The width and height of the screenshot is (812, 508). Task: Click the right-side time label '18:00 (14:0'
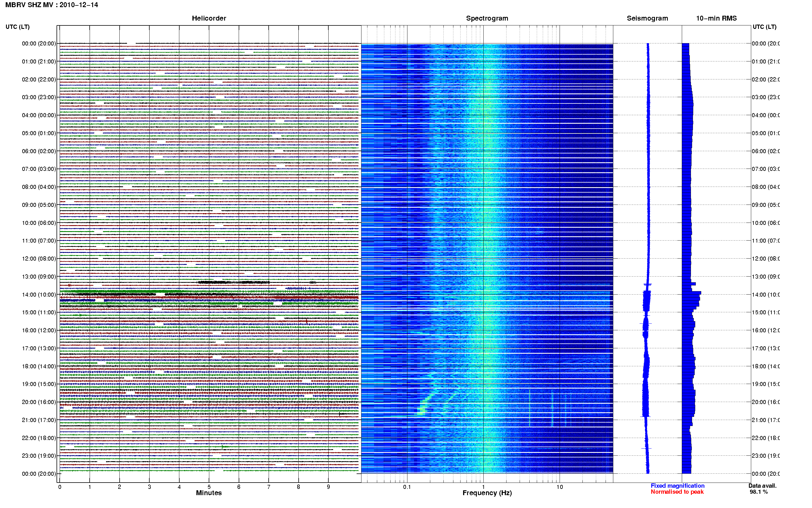tap(766, 366)
